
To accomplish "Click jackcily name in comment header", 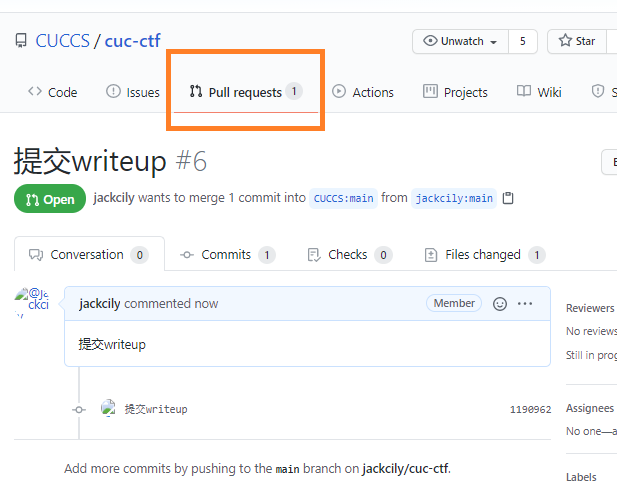I will click(100, 303).
